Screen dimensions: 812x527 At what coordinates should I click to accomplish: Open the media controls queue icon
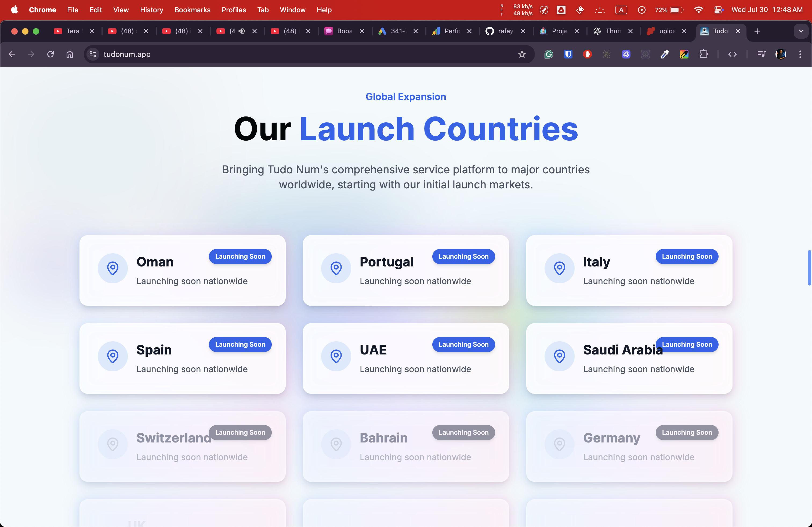click(x=762, y=54)
